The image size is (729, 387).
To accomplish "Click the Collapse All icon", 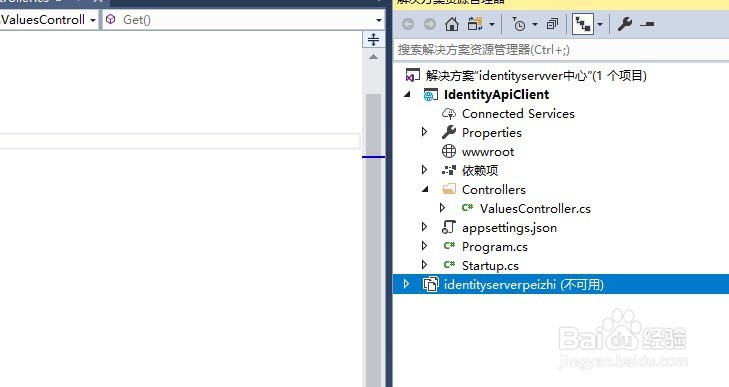I will click(x=552, y=24).
